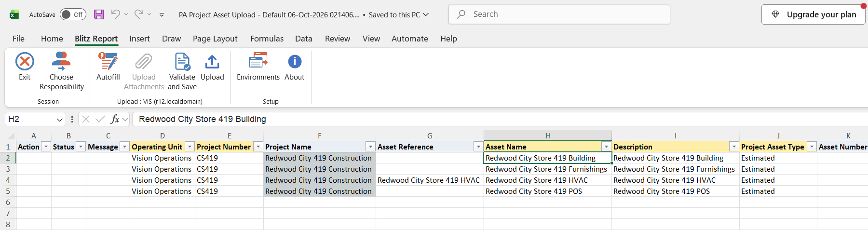868x230 pixels.
Task: Open the Redo history dropdown arrow
Action: click(149, 14)
